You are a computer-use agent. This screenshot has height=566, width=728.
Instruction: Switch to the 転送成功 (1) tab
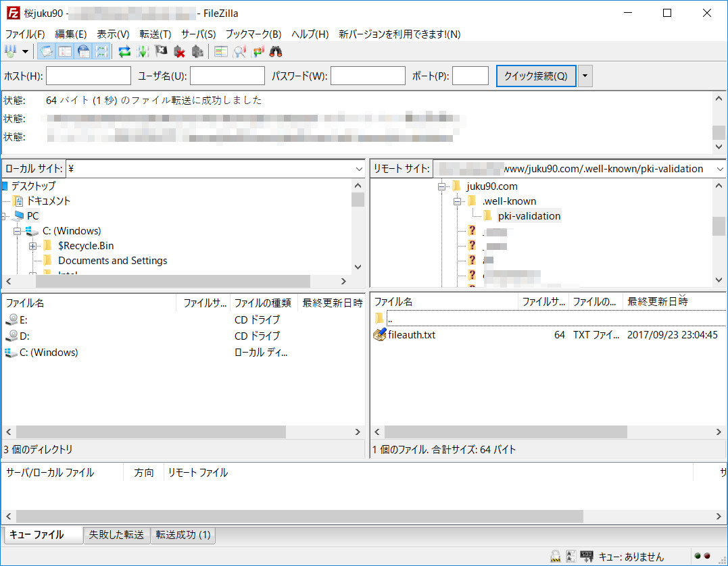(183, 535)
